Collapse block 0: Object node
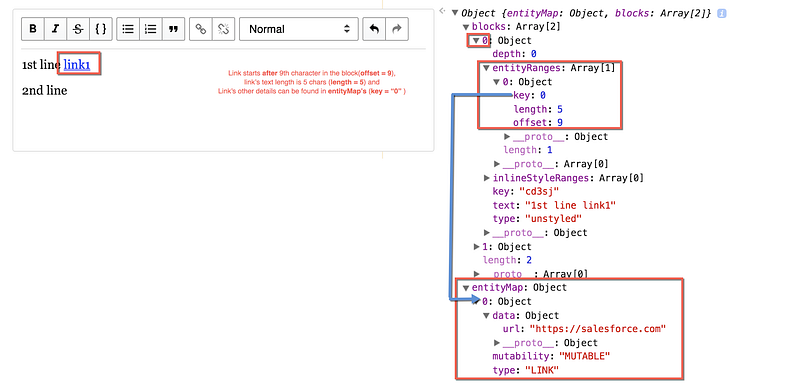The image size is (800, 390). (x=476, y=40)
